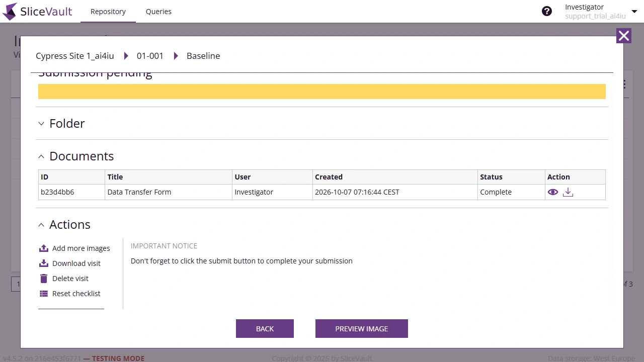Click the Delete visit trash icon
This screenshot has height=362, width=644.
click(44, 279)
